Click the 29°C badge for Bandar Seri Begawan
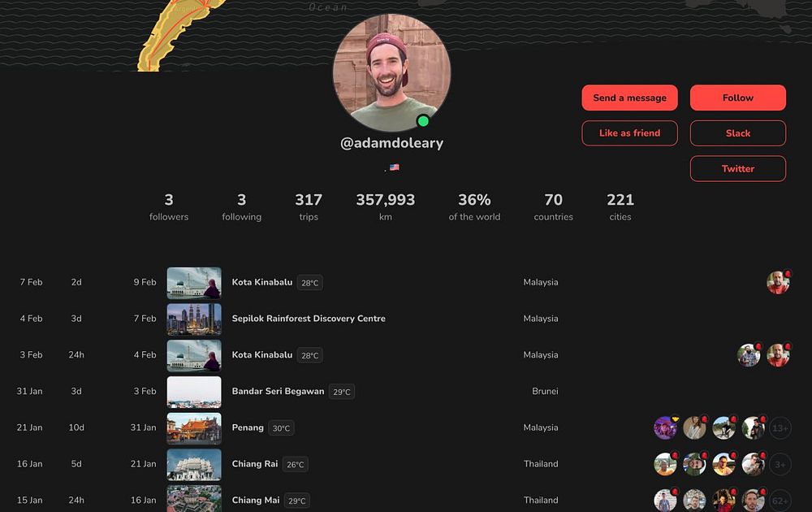 (342, 392)
